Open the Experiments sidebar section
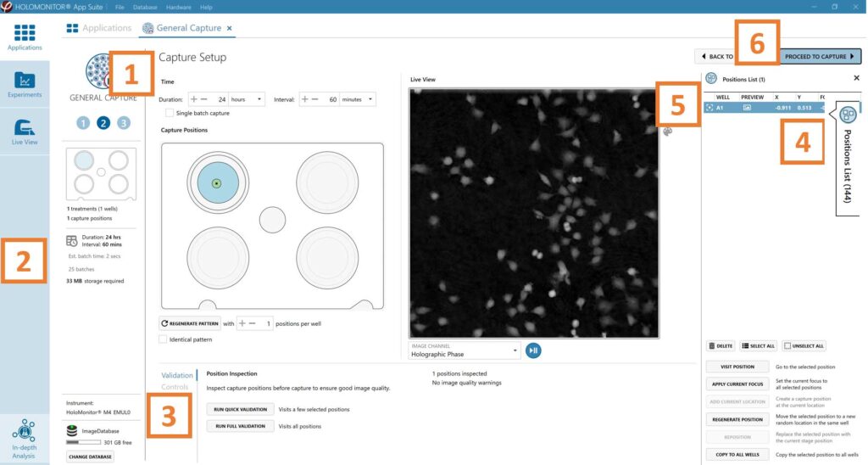This screenshot has height=465, width=868. 25,84
